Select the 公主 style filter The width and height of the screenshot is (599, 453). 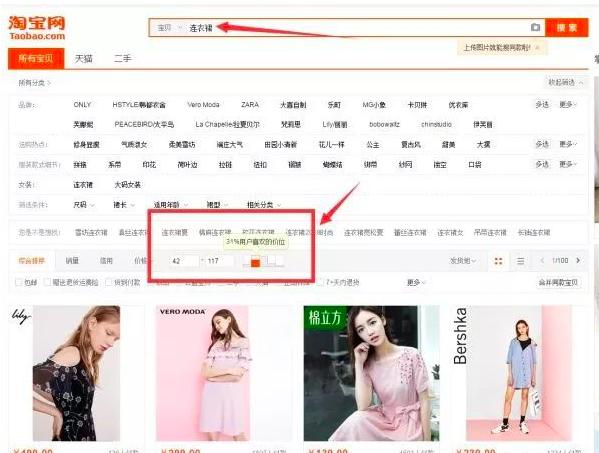(x=372, y=145)
